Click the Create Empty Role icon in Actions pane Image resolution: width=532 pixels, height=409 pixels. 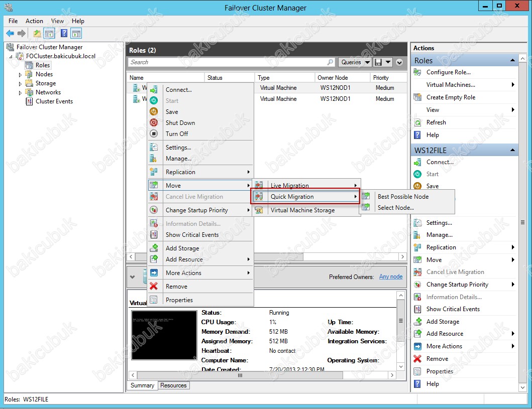pos(417,97)
